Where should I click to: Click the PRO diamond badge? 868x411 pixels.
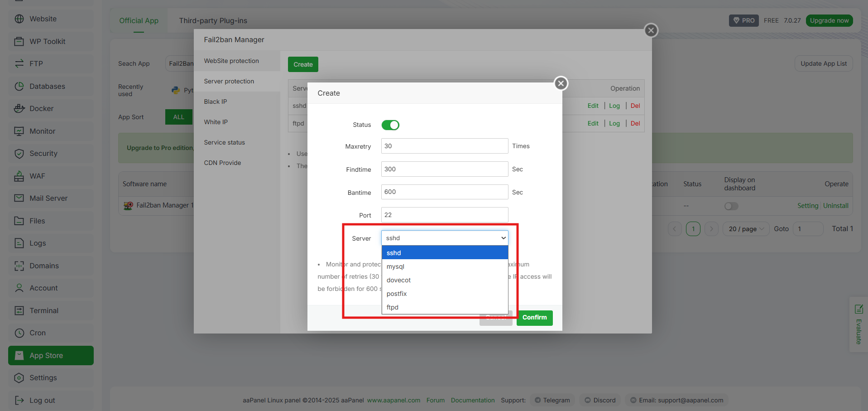[744, 20]
